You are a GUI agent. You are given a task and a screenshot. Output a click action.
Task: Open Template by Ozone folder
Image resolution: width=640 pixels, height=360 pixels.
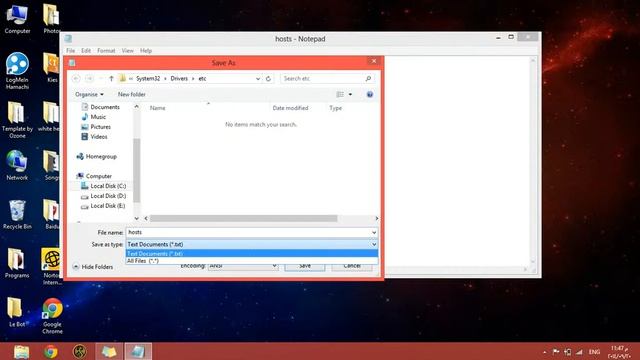click(17, 120)
